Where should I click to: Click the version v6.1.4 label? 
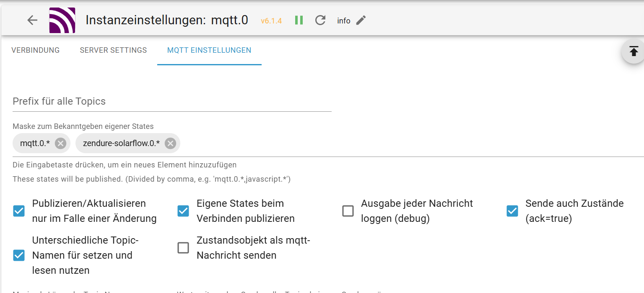[271, 21]
